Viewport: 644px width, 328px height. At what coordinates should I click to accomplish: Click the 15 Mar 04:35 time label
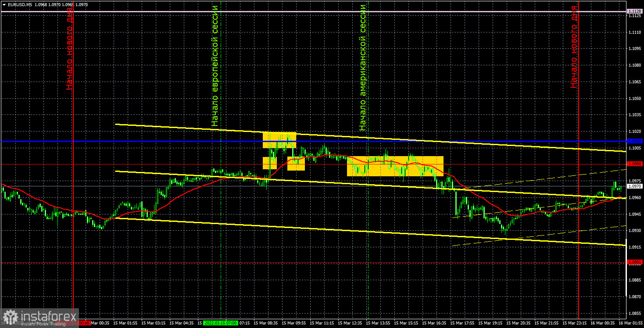coord(182,323)
